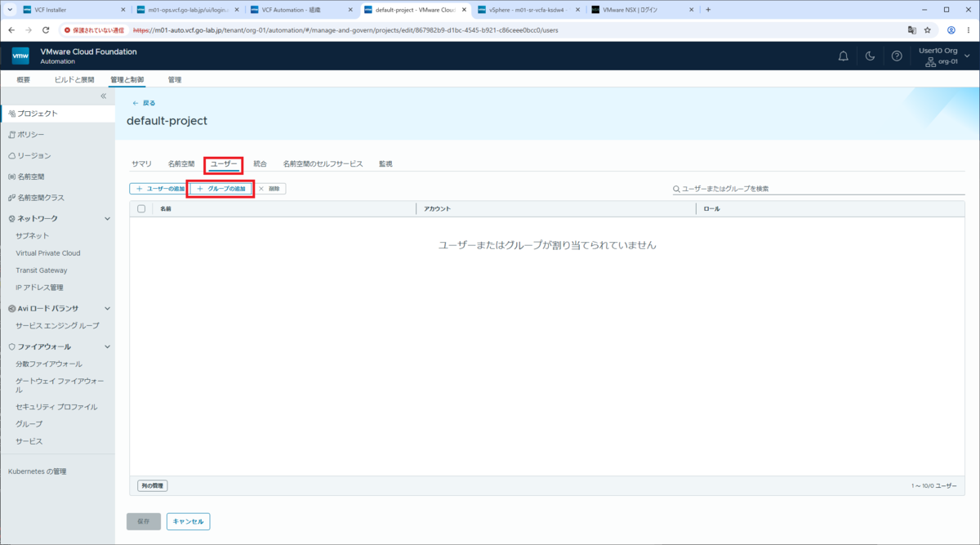Open a new browser tab with plus

tap(708, 10)
